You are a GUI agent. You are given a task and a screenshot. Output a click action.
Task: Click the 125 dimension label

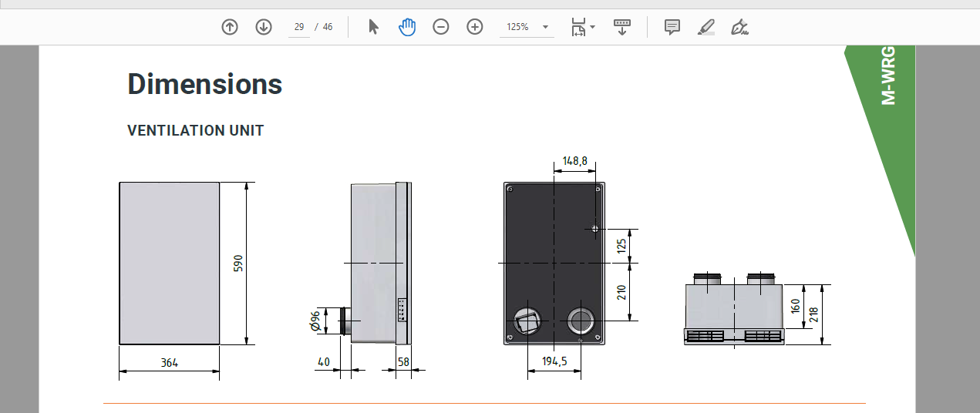click(x=622, y=247)
